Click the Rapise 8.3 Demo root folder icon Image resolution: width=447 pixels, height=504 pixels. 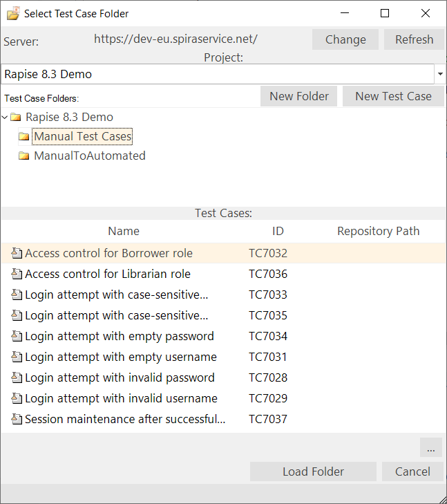pyautogui.click(x=16, y=118)
